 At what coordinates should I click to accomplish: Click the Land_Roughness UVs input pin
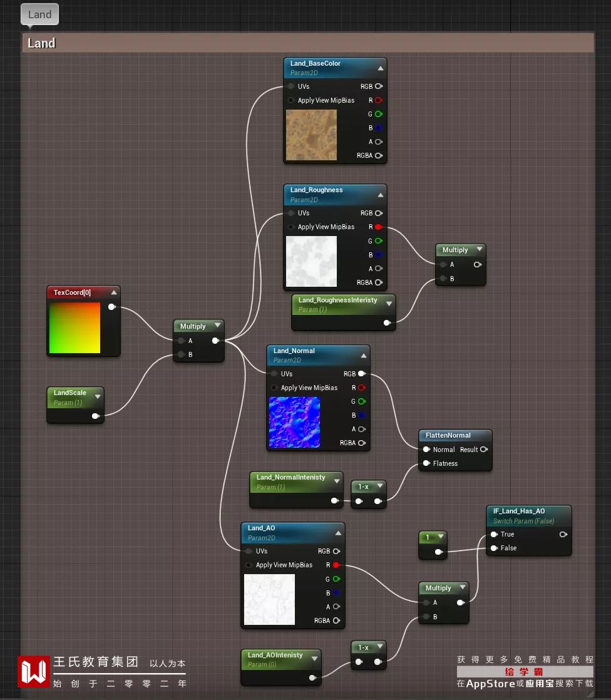click(291, 213)
